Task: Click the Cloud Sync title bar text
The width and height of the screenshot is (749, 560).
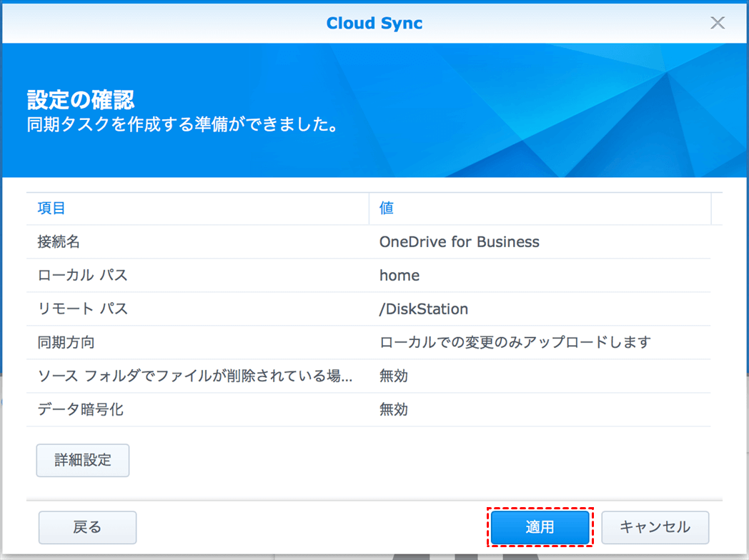Action: 374,23
